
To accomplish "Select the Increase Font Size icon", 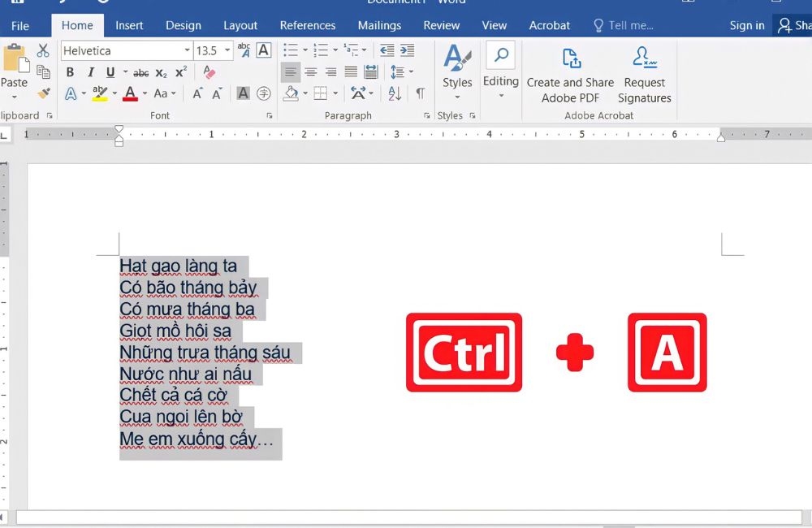I will pos(197,93).
